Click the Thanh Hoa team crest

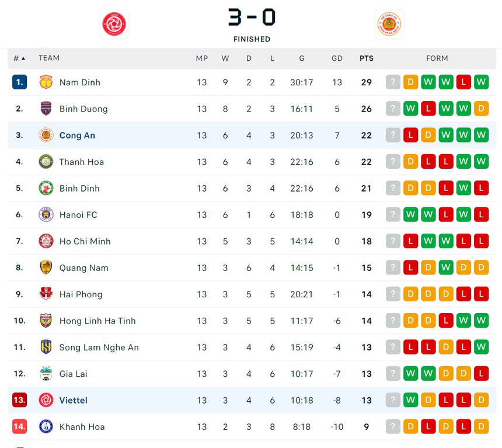coord(46,162)
